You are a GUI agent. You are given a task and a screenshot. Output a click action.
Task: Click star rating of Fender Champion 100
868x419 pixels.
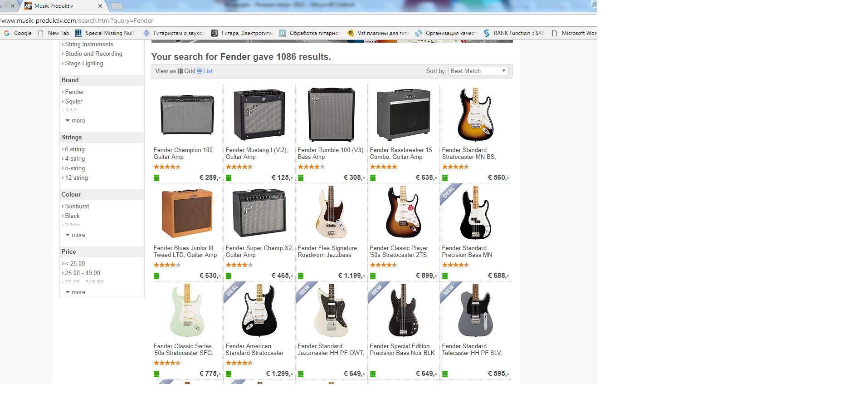pos(167,167)
